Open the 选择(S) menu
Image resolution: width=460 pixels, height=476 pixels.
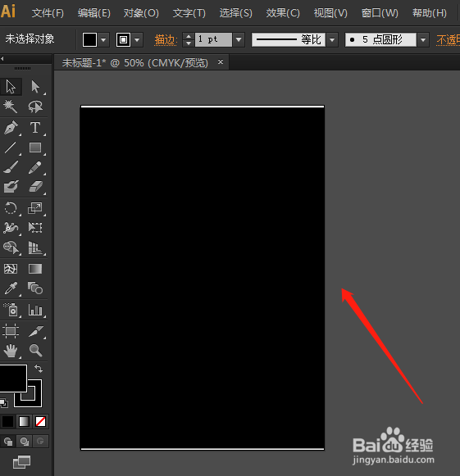tap(236, 13)
